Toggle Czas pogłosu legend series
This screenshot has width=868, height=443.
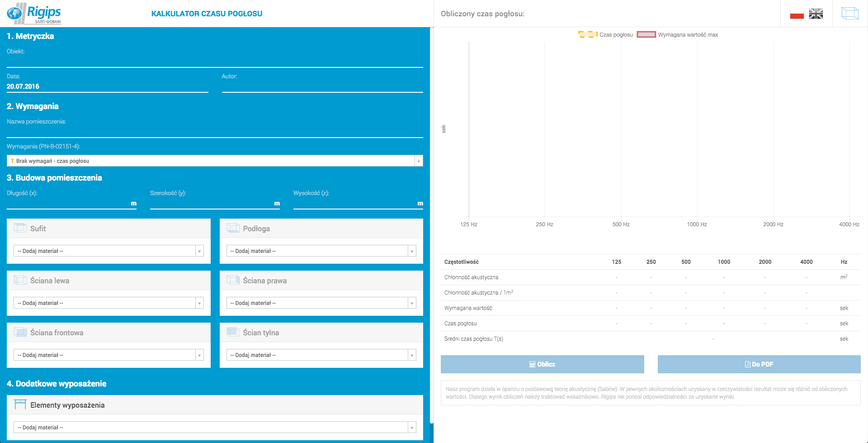click(x=605, y=34)
